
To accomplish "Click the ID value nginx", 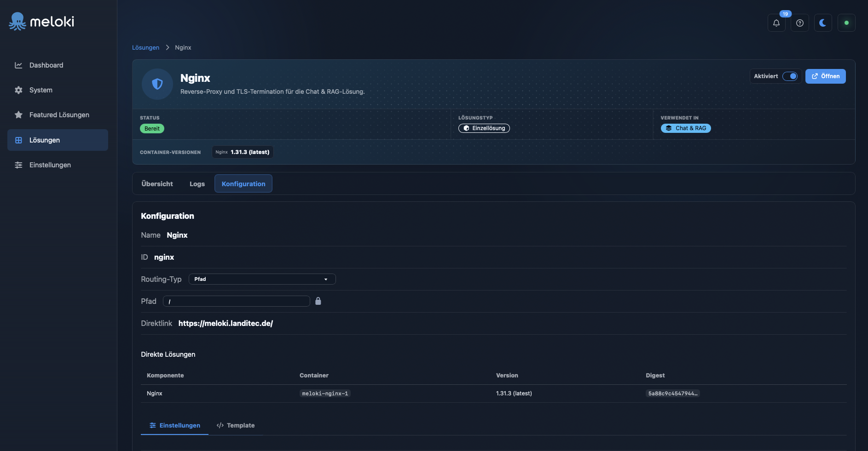I will click(x=164, y=257).
